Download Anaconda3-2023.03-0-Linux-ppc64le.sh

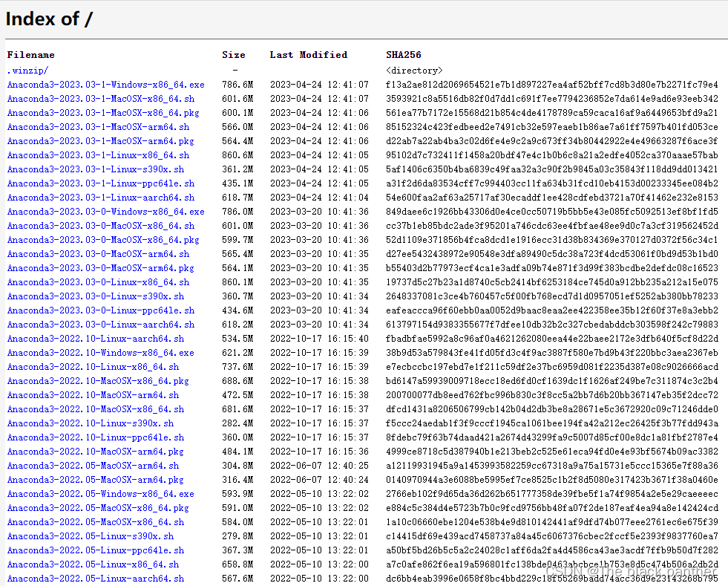coord(101,310)
